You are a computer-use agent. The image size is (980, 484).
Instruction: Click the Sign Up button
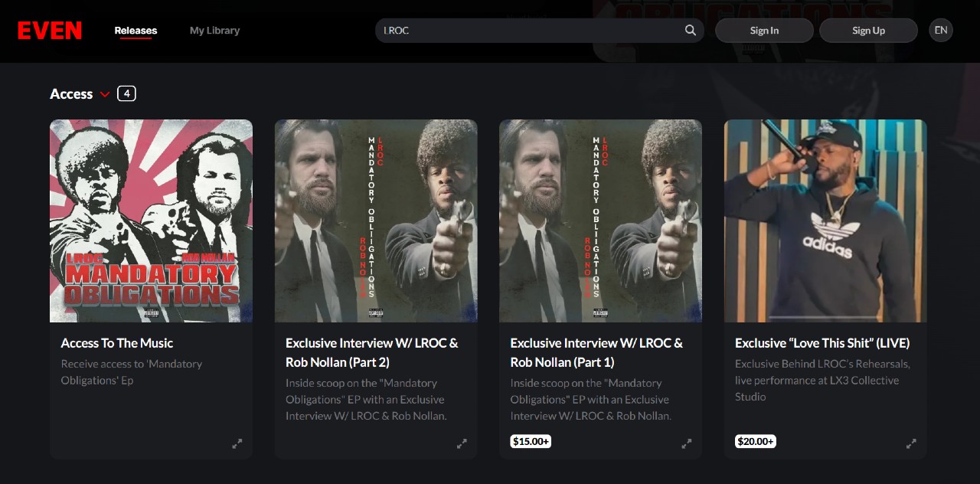[868, 31]
